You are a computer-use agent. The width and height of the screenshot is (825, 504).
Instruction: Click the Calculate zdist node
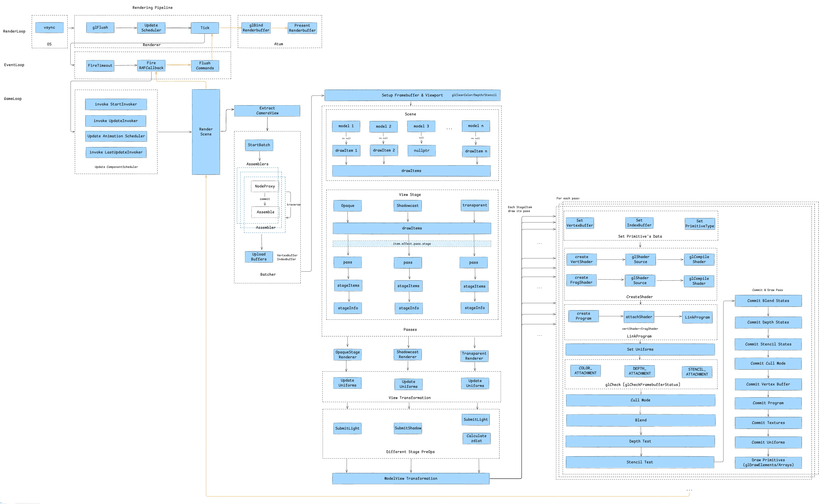476,438
